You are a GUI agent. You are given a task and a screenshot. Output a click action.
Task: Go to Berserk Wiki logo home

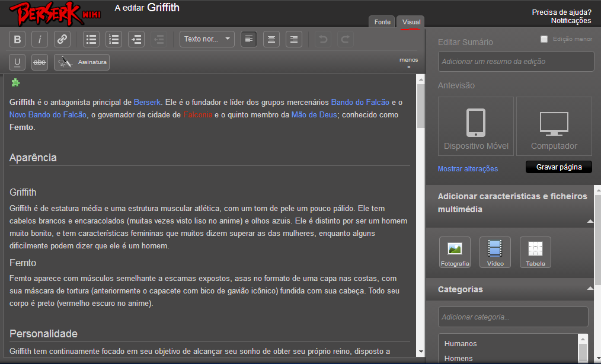coord(55,14)
